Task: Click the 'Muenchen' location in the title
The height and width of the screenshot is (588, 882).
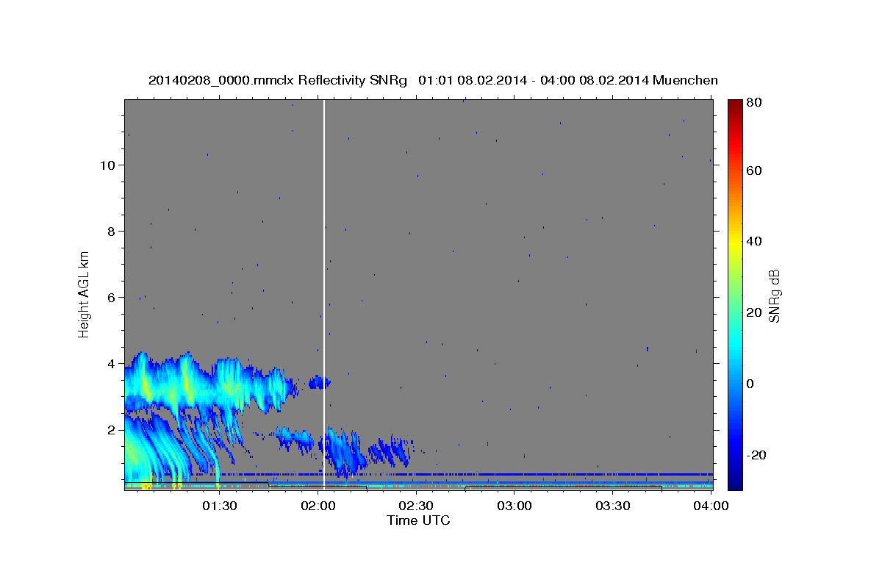Action: [685, 80]
